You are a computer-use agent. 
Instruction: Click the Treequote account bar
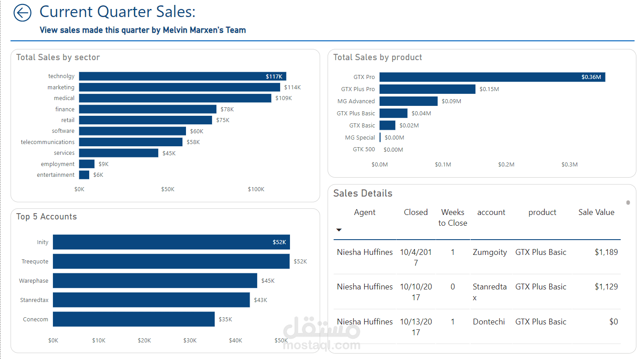[171, 261]
